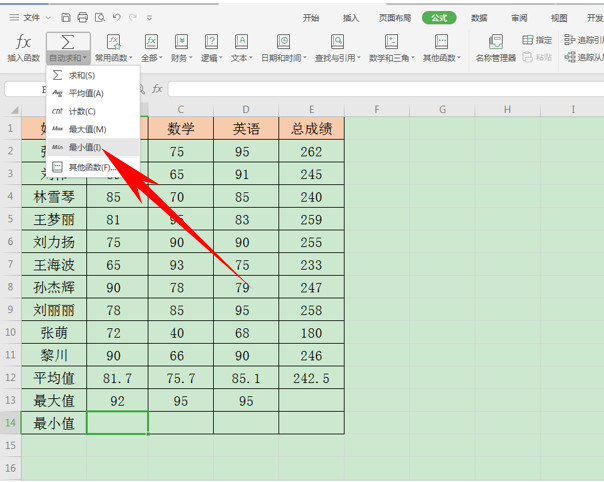Select the 刘力扬 name cell

pos(54,242)
